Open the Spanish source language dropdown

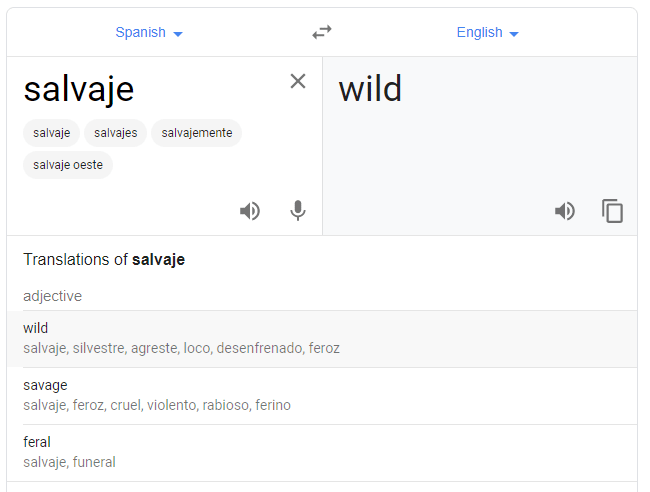149,32
